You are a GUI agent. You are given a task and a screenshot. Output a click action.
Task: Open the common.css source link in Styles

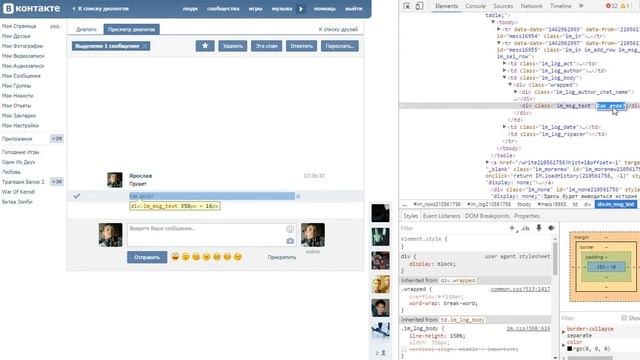tap(520, 289)
